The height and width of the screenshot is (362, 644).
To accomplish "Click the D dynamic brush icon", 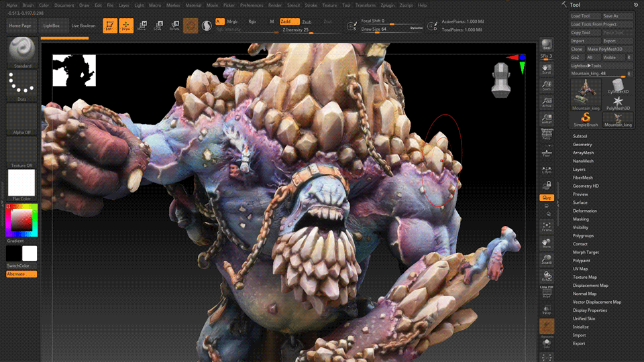I will [x=431, y=26].
